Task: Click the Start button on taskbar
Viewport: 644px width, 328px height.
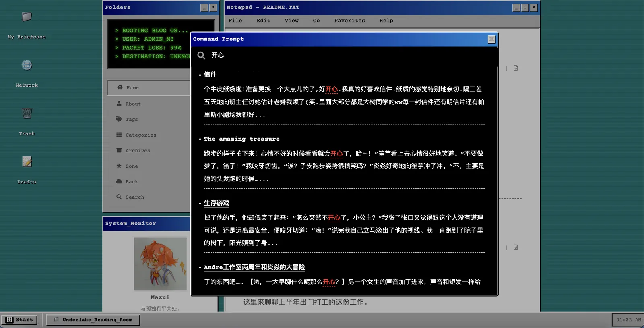Action: (x=19, y=320)
